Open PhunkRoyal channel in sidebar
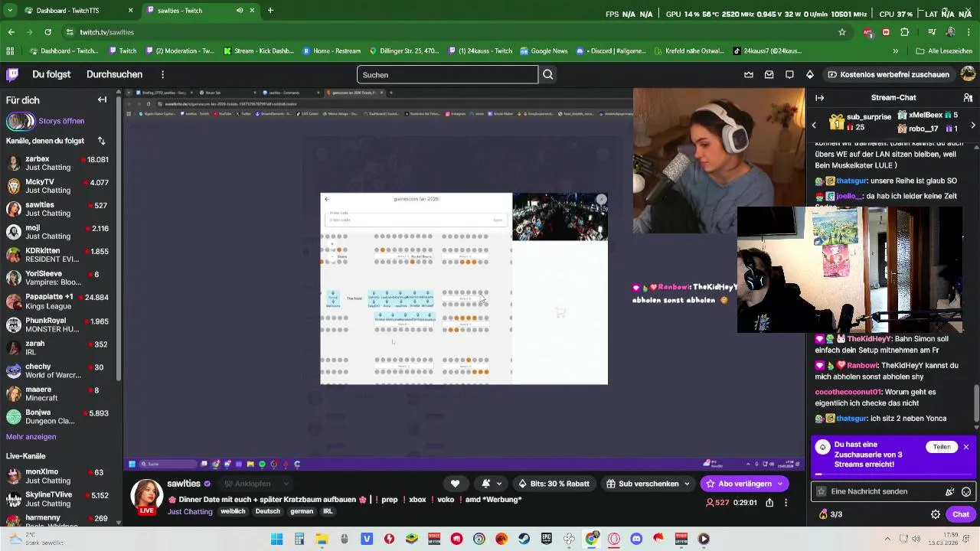The image size is (980, 551). tap(58, 324)
